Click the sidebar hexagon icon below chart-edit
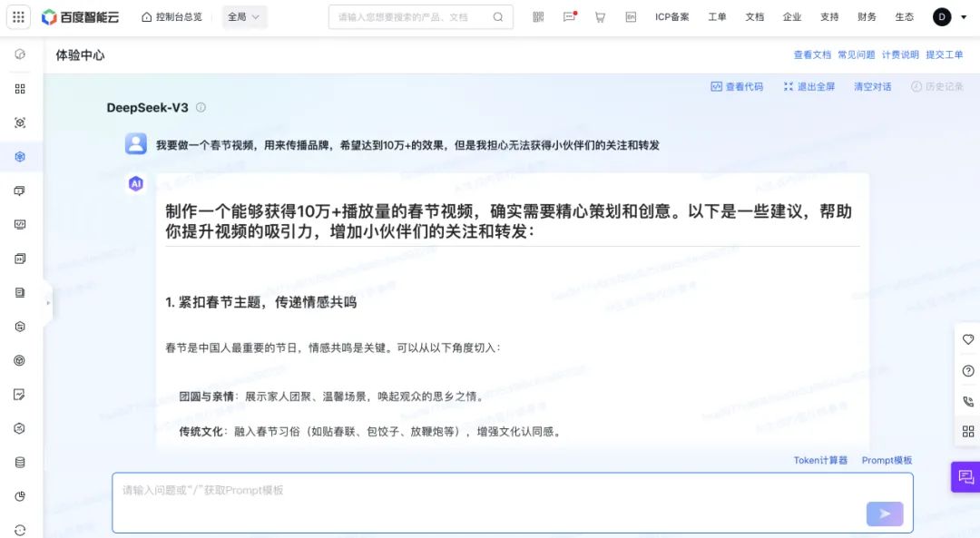980x538 pixels. [20, 428]
